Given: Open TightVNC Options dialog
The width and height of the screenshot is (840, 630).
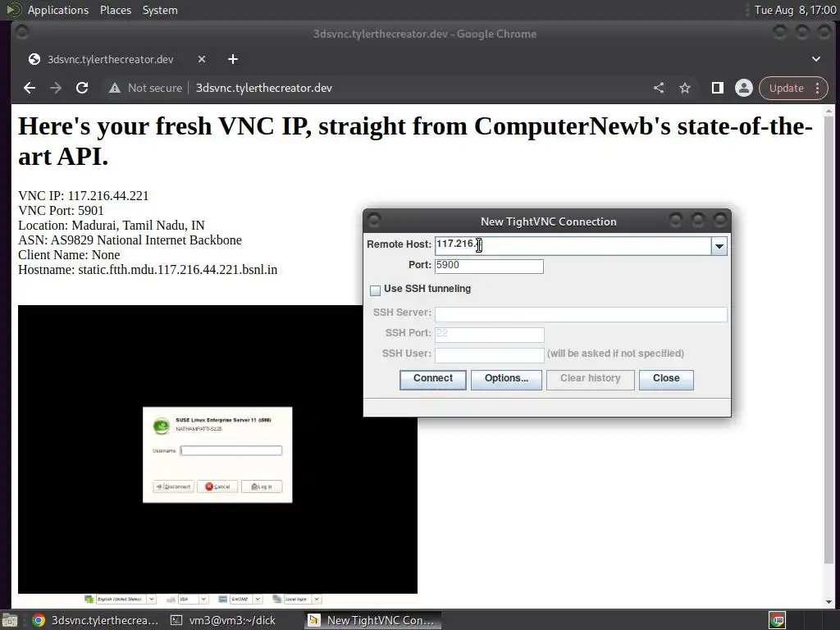Looking at the screenshot, I should pyautogui.click(x=506, y=379).
